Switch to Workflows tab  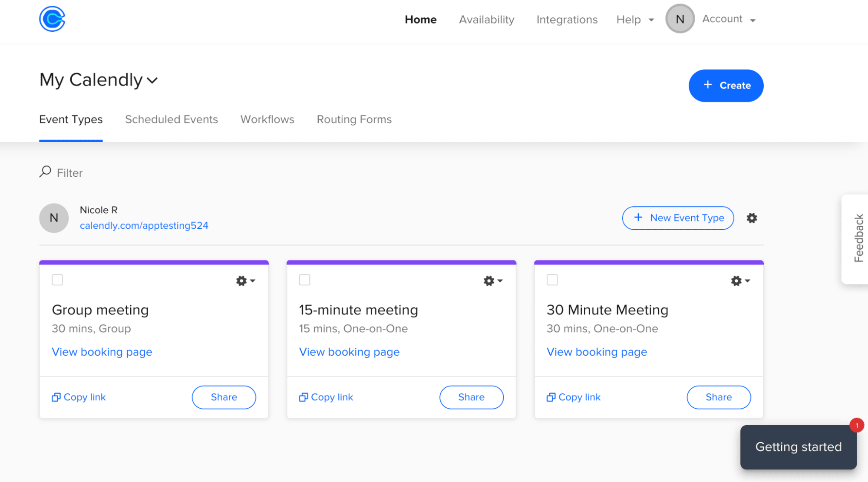[x=267, y=119]
